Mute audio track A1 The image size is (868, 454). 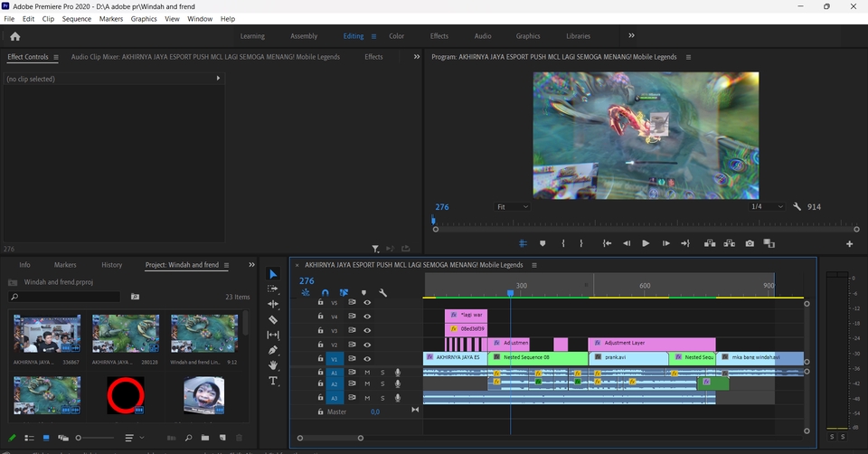367,373
